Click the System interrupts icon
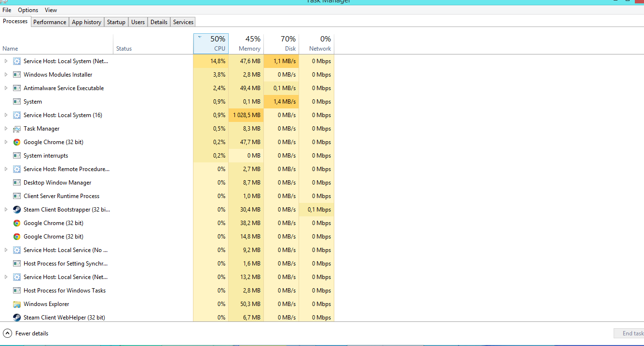The height and width of the screenshot is (346, 644). click(x=17, y=156)
